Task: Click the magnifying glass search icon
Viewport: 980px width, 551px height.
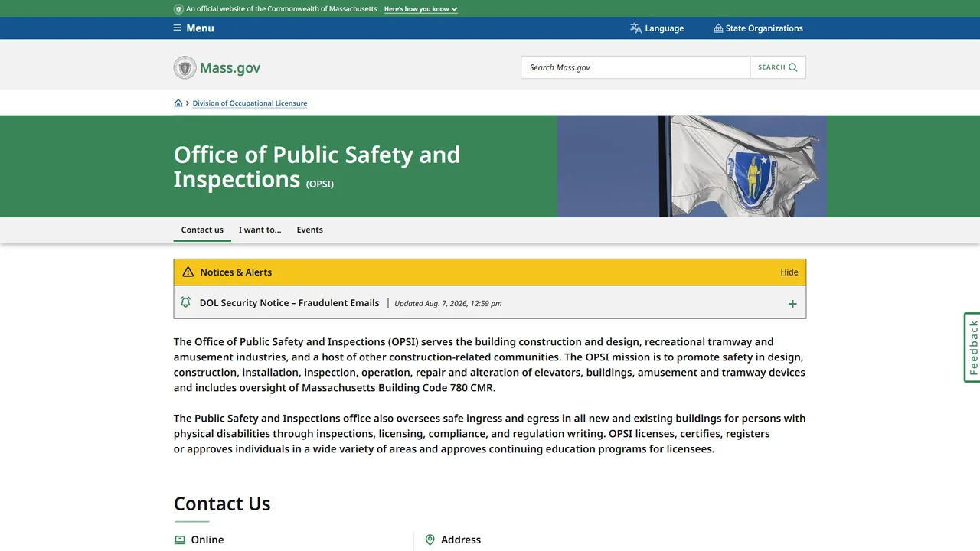Action: click(x=793, y=67)
